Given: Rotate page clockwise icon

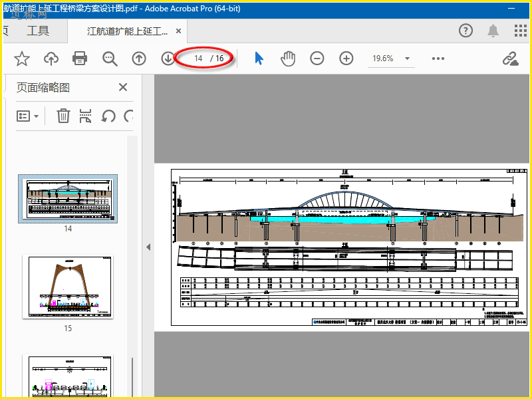Looking at the screenshot, I should (128, 116).
